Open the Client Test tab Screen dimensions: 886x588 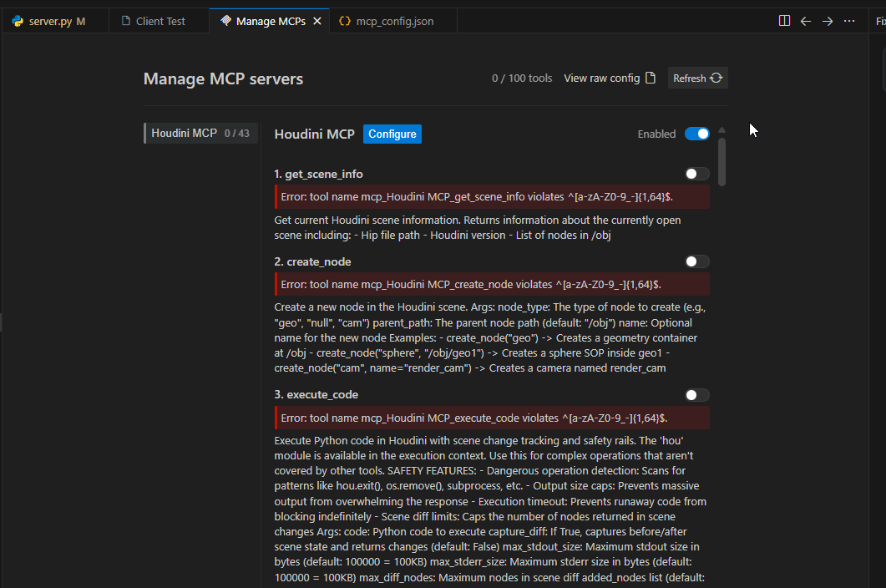pyautogui.click(x=159, y=21)
